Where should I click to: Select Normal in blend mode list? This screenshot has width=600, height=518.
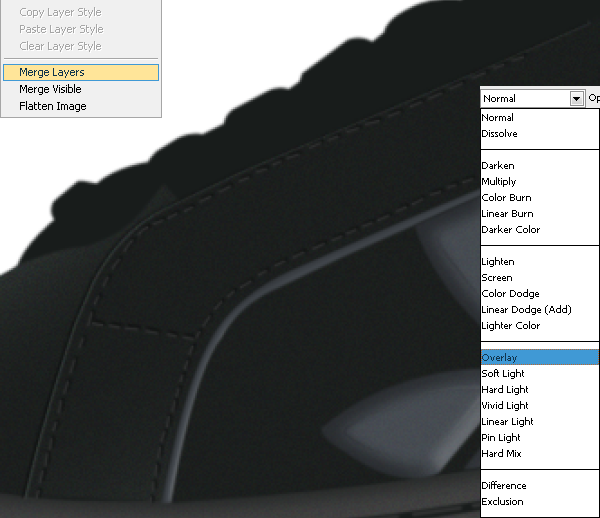[x=540, y=117]
